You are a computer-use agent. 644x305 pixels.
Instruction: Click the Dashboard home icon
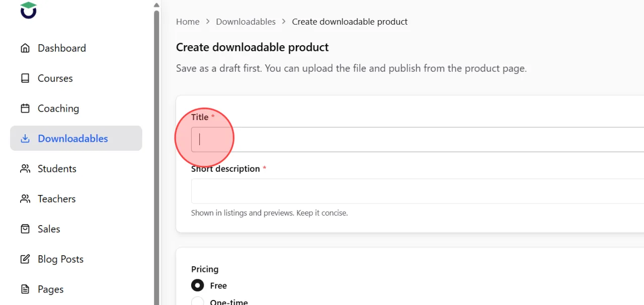(25, 48)
